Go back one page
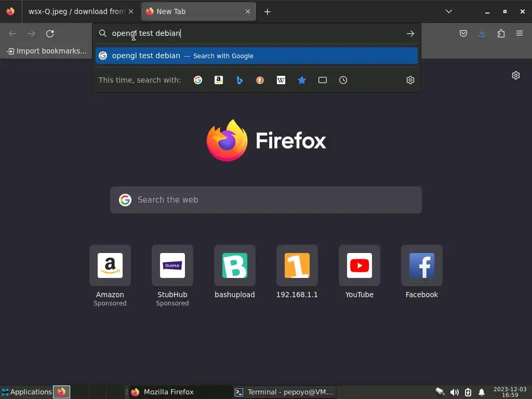 (x=12, y=34)
